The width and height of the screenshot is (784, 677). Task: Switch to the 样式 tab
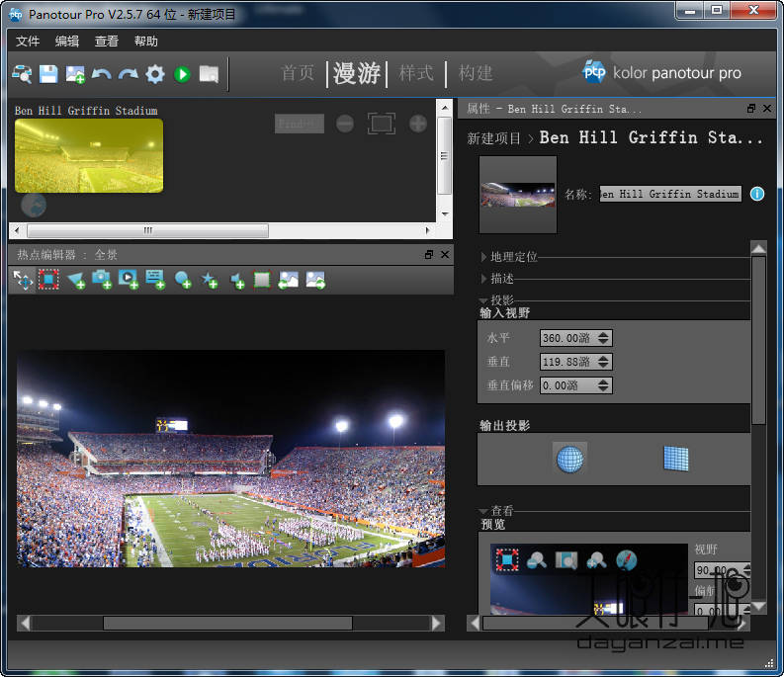[416, 73]
